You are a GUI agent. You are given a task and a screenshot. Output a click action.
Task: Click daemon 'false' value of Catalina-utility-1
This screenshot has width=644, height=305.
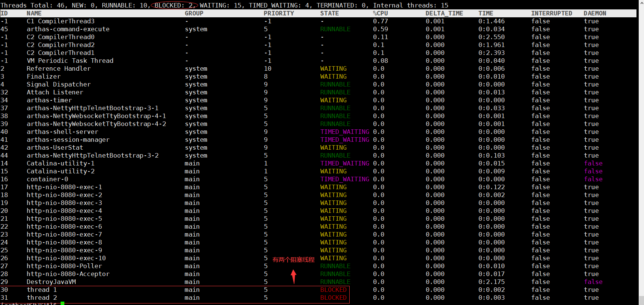(x=593, y=163)
